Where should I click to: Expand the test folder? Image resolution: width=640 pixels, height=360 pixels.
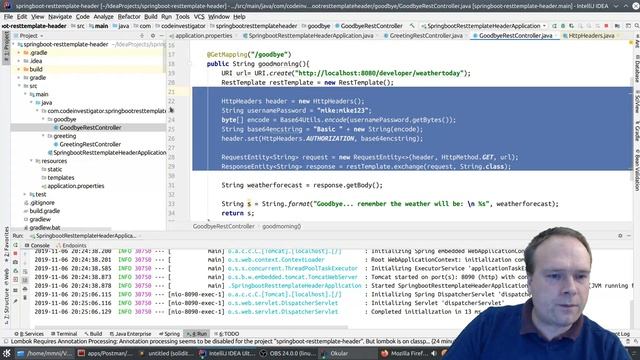(25, 194)
